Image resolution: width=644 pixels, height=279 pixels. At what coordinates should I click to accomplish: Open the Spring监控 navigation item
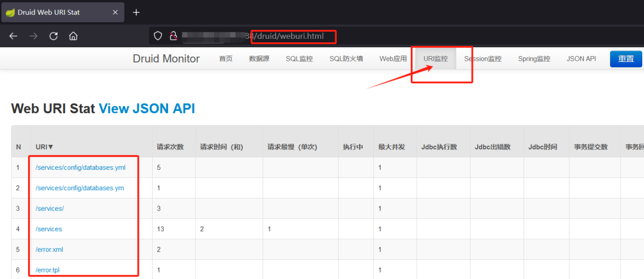(x=534, y=59)
